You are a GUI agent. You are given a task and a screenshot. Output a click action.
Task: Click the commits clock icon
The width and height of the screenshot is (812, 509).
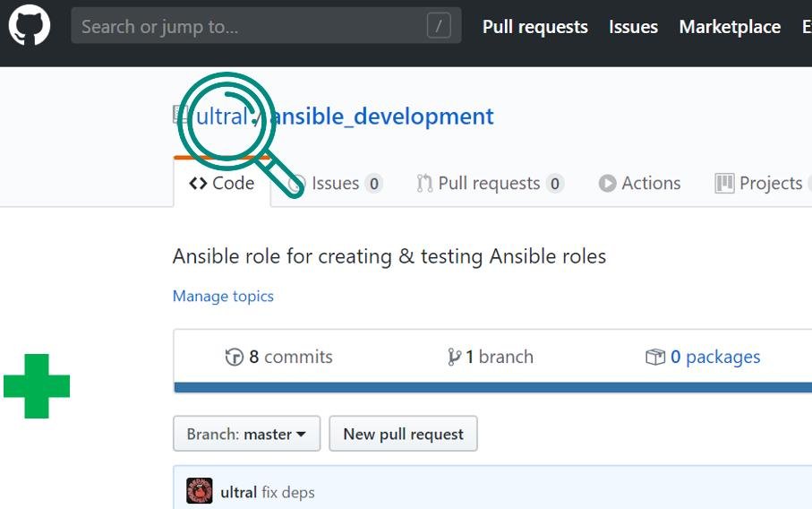[x=234, y=358]
